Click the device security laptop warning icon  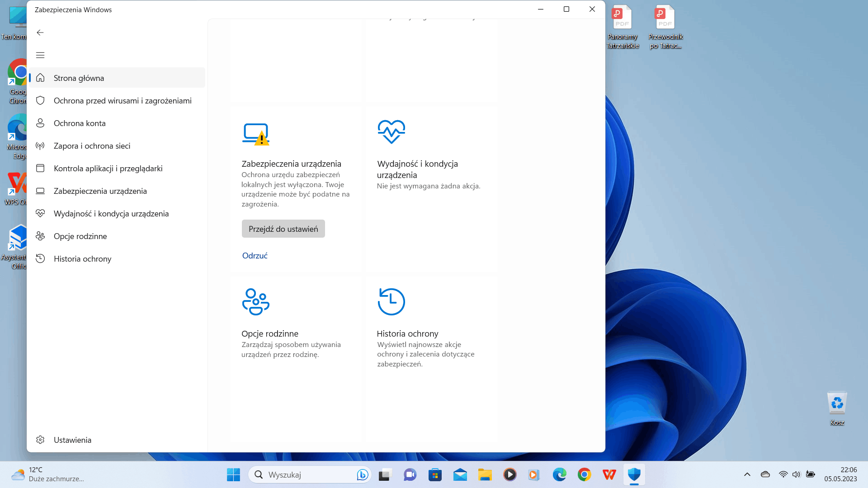(255, 134)
